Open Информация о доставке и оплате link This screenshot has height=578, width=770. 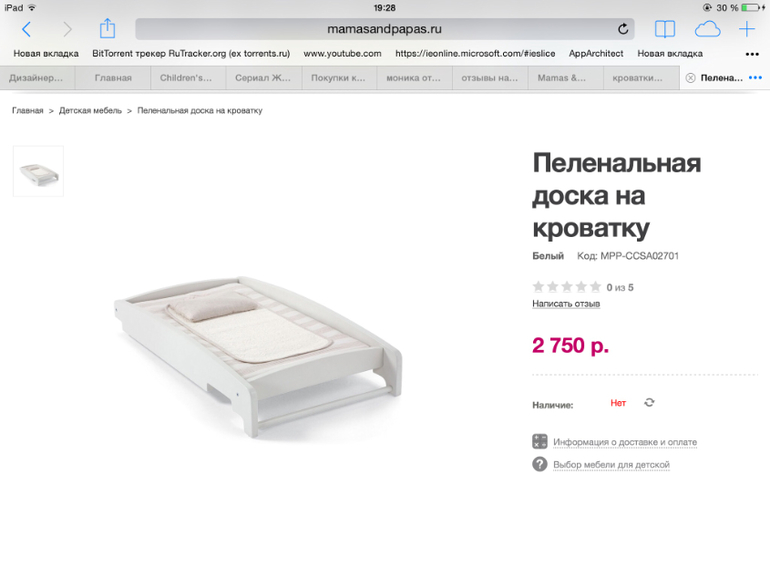(x=625, y=442)
